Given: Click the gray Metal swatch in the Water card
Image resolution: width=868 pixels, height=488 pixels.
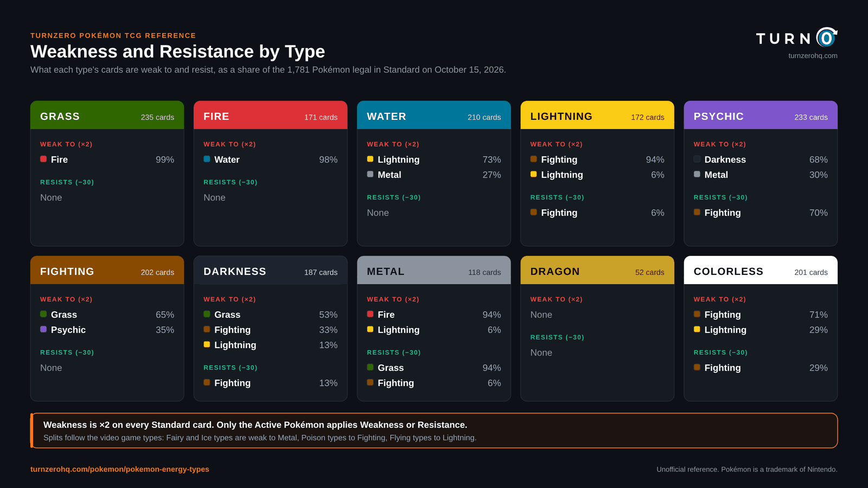Looking at the screenshot, I should point(370,174).
